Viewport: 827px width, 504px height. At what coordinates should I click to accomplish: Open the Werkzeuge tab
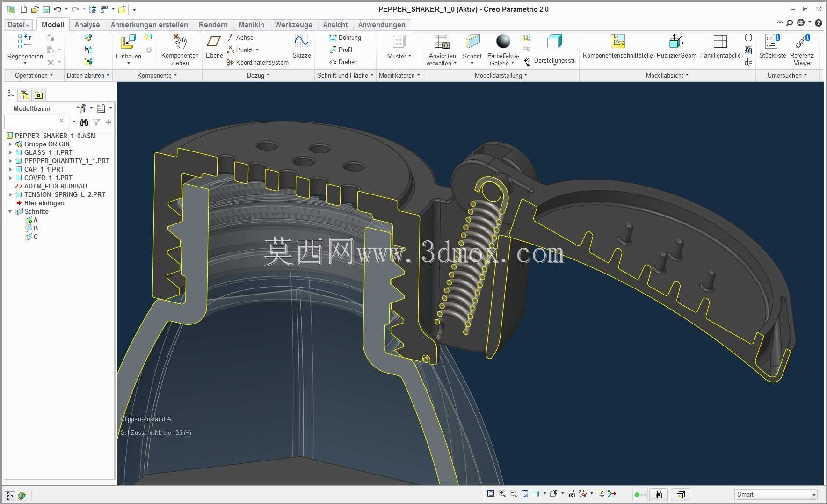coord(293,25)
